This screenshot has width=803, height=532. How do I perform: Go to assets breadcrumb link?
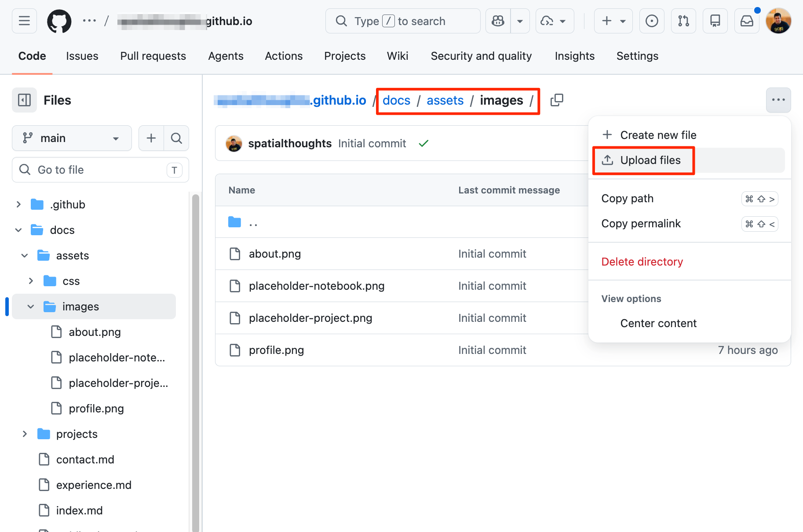445,101
